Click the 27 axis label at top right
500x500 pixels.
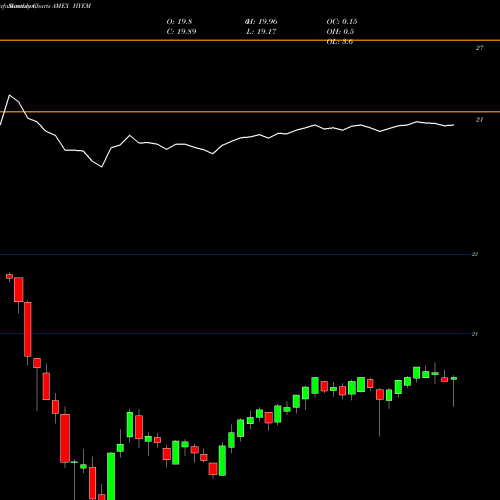(x=479, y=48)
